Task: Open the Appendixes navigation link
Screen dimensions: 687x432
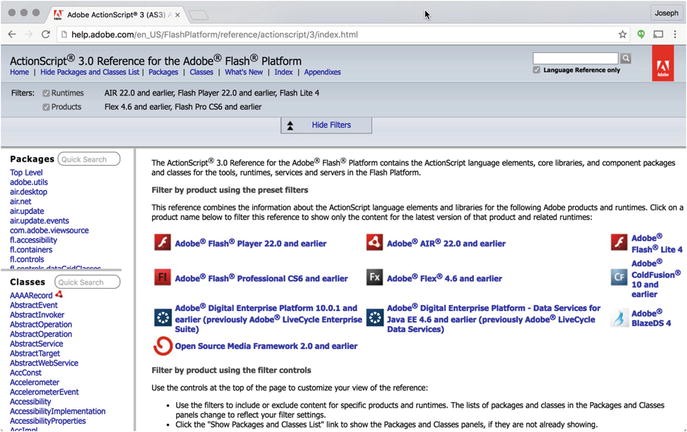Action: tap(322, 72)
